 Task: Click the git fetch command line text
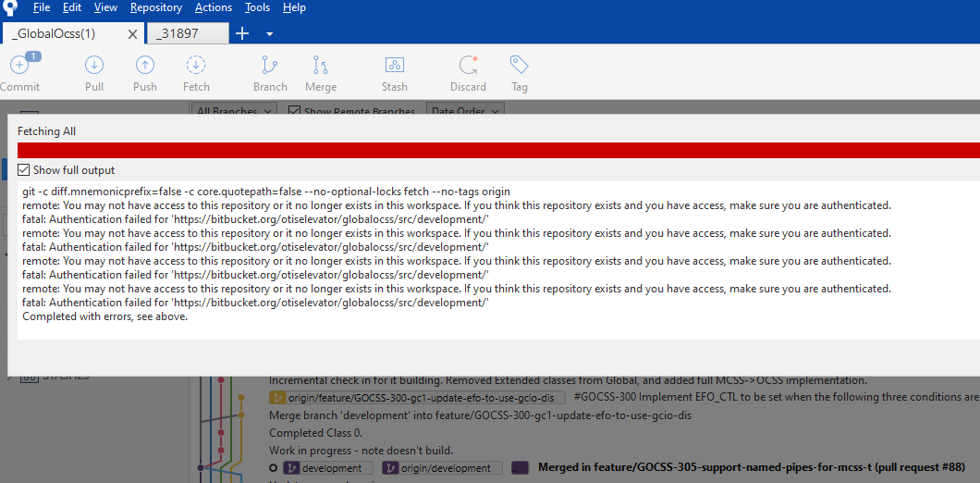coord(266,192)
